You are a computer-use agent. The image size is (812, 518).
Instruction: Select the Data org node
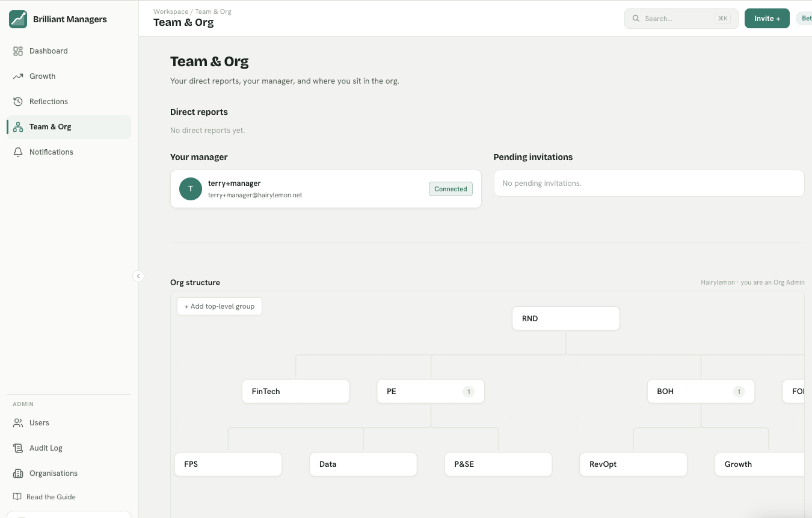[x=363, y=464]
